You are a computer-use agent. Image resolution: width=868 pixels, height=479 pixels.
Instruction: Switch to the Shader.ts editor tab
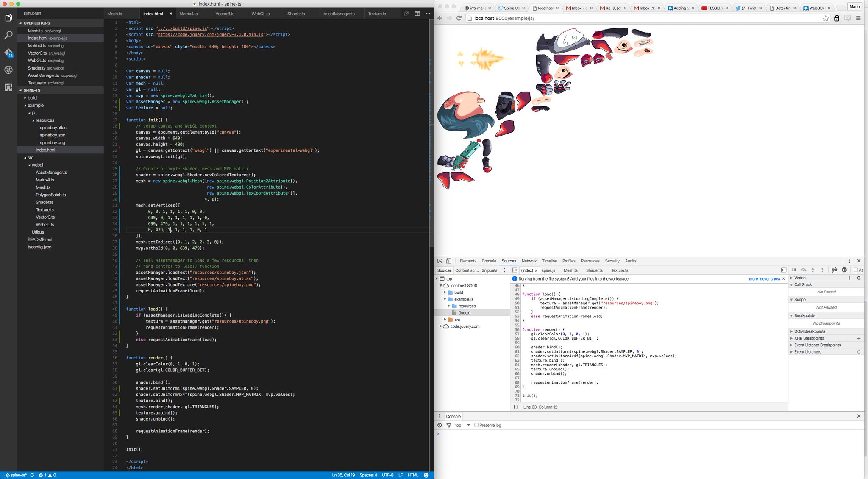296,14
